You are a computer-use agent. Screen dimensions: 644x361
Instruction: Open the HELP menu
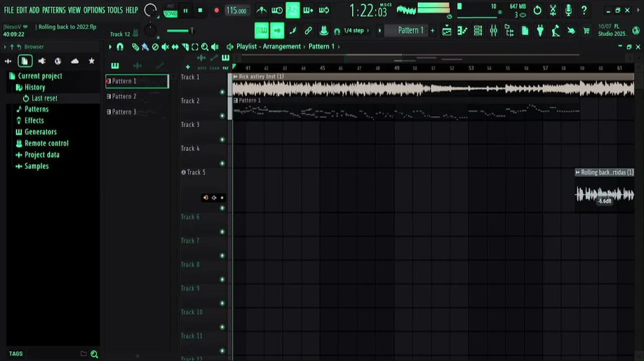click(x=132, y=10)
